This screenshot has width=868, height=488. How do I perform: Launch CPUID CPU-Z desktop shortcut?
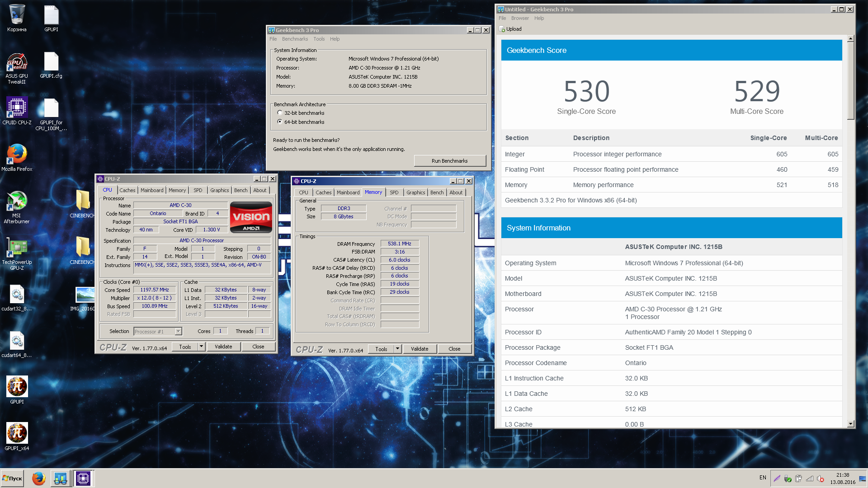[17, 111]
